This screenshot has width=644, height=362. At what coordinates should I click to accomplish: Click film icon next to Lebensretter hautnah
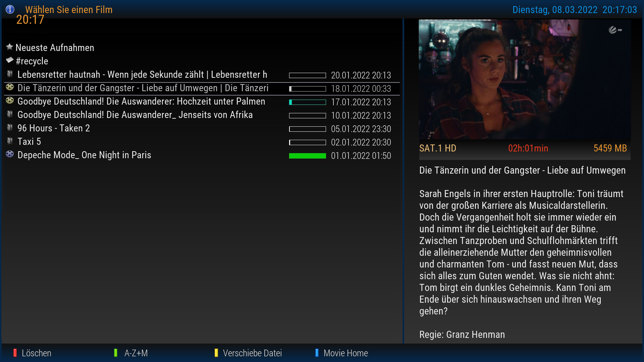10,74
